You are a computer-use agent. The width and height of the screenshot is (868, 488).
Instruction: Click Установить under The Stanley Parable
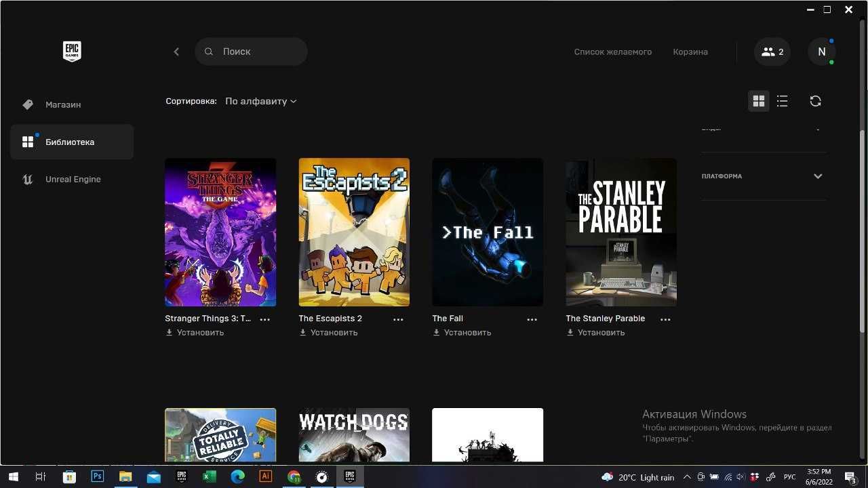coord(595,333)
